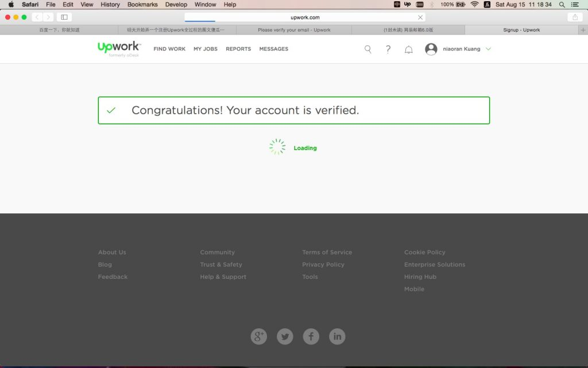
Task: Click the Terms of Service link
Action: point(327,252)
